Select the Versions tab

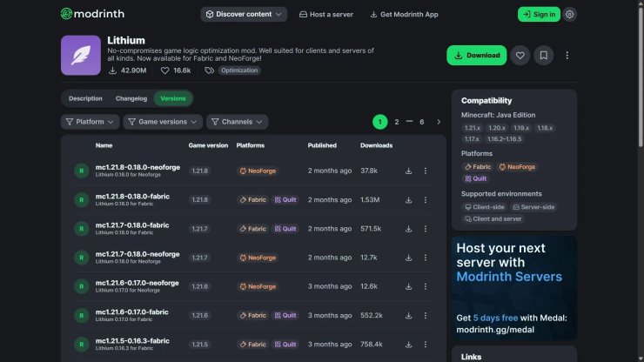(x=173, y=98)
